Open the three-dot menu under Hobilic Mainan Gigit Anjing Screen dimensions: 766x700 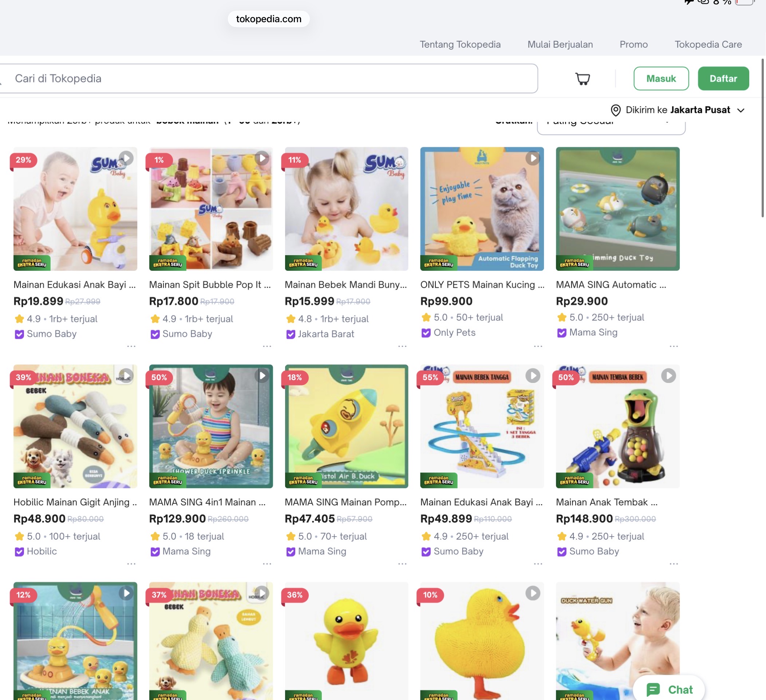[x=131, y=563]
